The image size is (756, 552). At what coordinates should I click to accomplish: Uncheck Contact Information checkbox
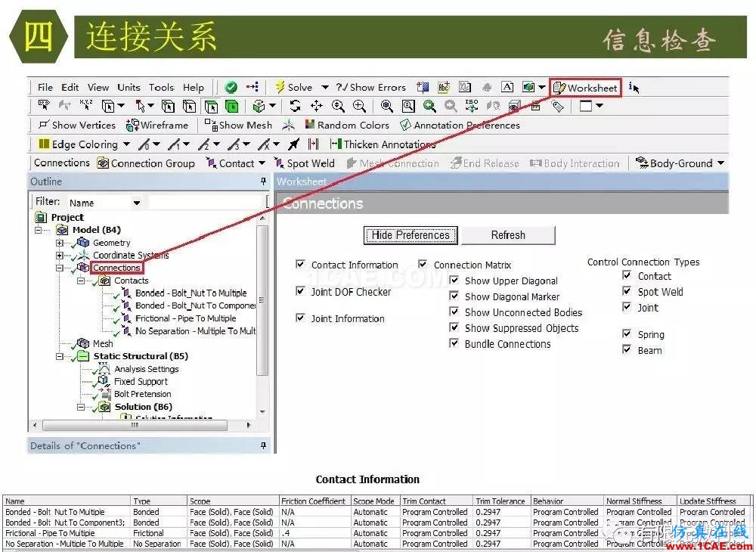(300, 264)
